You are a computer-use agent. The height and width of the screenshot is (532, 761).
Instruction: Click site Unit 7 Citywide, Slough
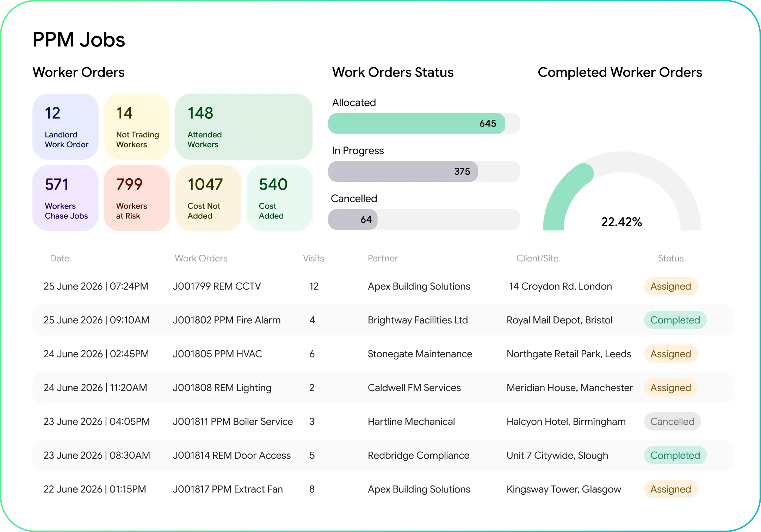[557, 455]
